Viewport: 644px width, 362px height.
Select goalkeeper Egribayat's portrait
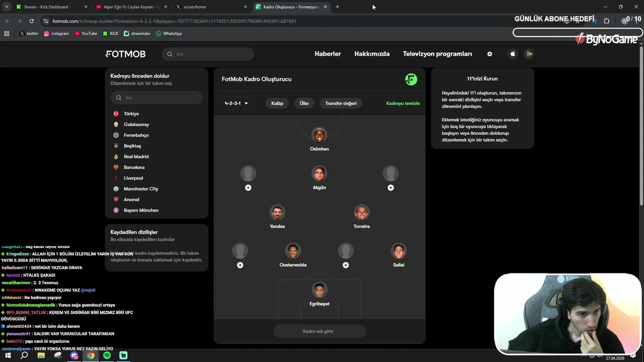tap(319, 290)
